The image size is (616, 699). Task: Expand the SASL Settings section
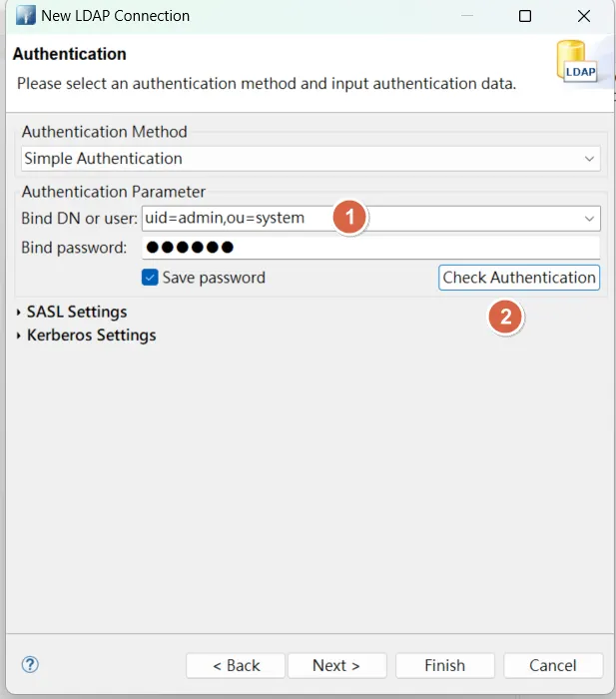coord(21,313)
